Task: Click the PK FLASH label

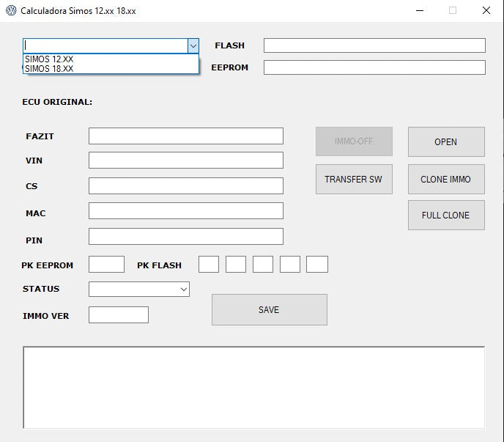Action: (x=159, y=265)
